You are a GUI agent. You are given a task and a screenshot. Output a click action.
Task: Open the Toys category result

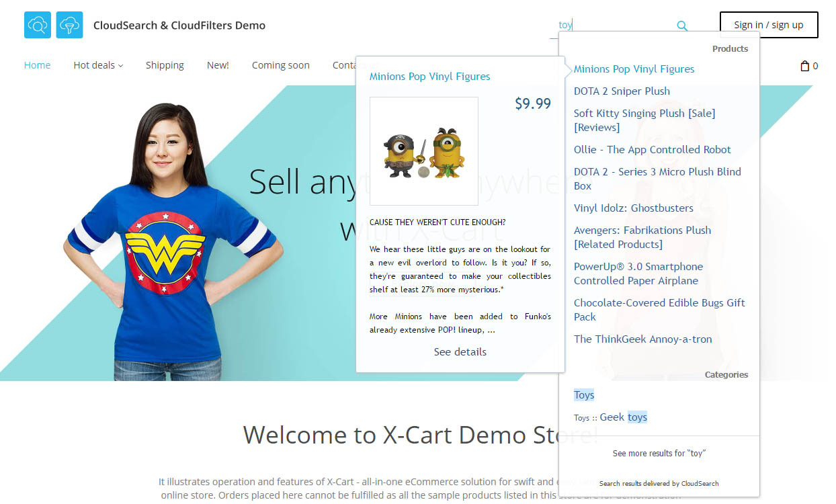583,394
